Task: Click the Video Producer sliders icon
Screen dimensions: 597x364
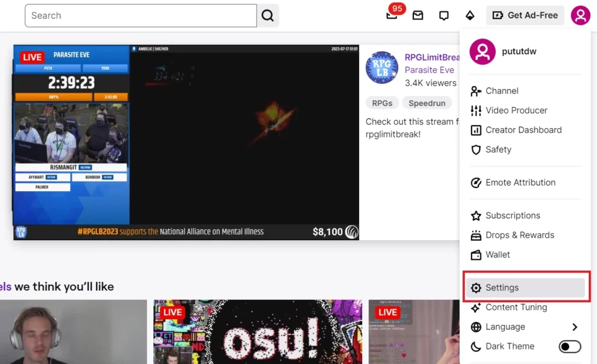Action: pyautogui.click(x=476, y=110)
